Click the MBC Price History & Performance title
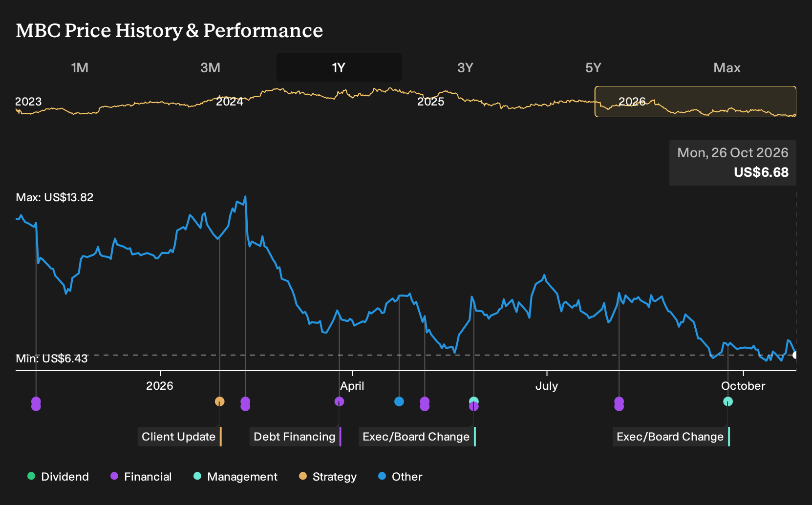 pyautogui.click(x=170, y=30)
